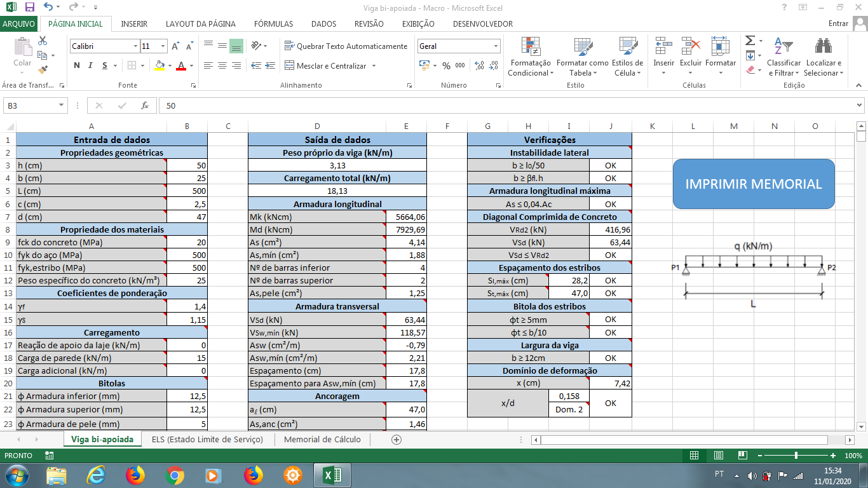This screenshot has width=868, height=488.
Task: Open ELS (Estado Limite de Serviço) sheet
Action: [x=207, y=439]
